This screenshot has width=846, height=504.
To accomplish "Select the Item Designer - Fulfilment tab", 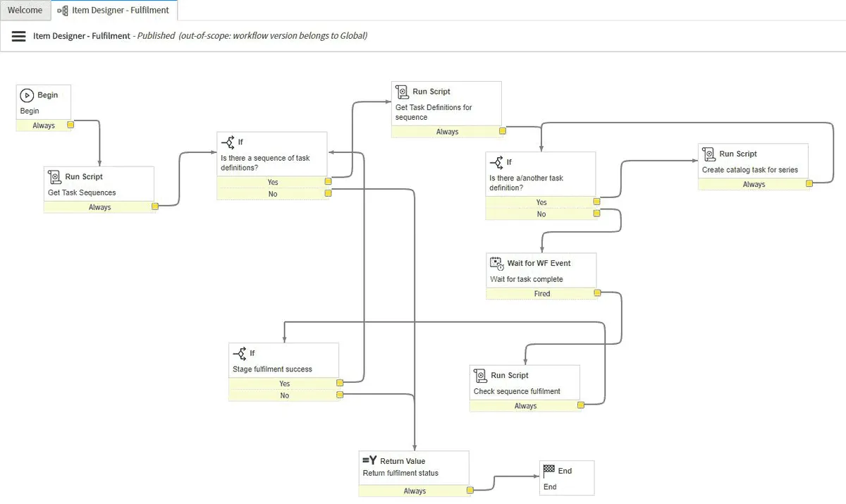I will click(x=114, y=11).
